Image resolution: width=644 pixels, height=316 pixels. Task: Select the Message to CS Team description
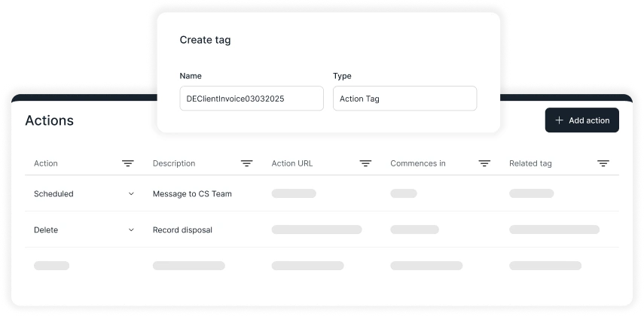coord(192,194)
